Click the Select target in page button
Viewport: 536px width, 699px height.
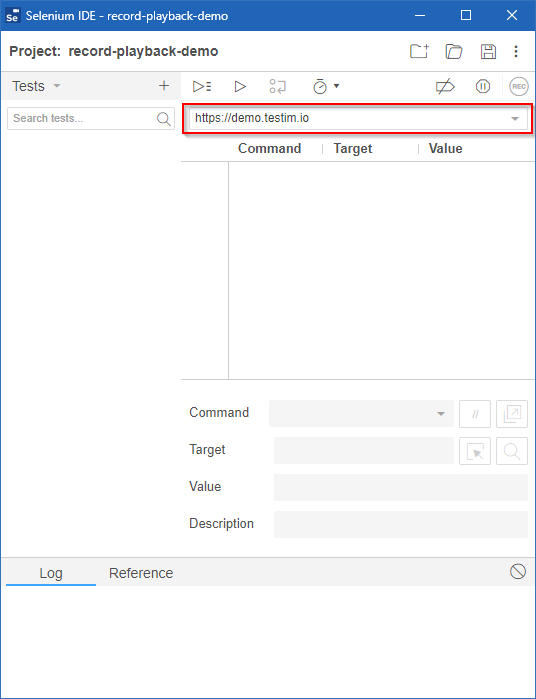(x=475, y=451)
